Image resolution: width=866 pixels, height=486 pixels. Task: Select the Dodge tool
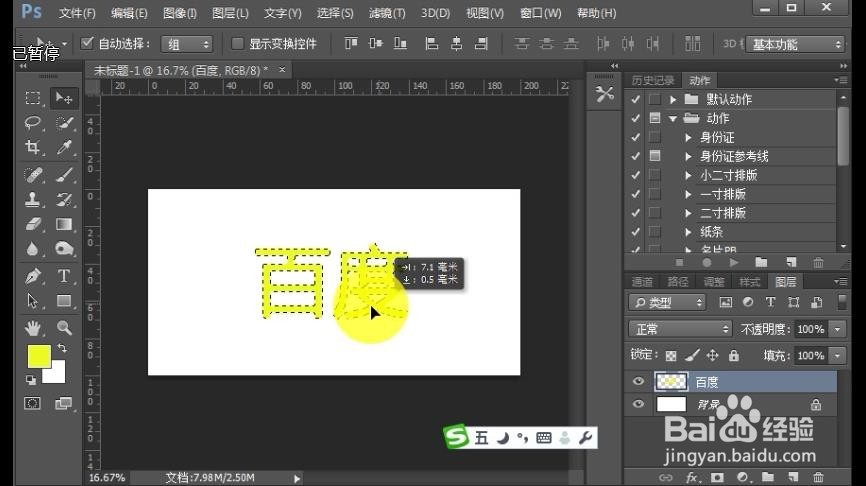(x=64, y=249)
